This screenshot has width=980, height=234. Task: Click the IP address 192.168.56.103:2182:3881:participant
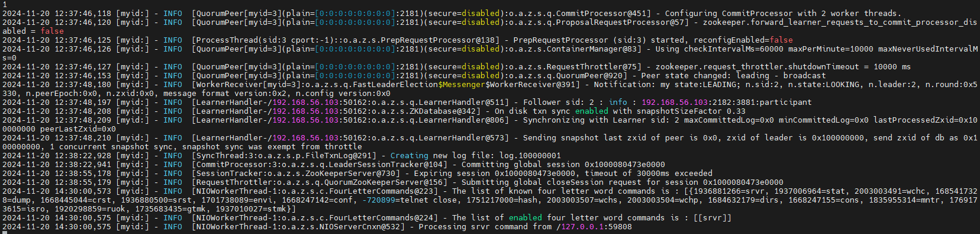click(x=726, y=102)
